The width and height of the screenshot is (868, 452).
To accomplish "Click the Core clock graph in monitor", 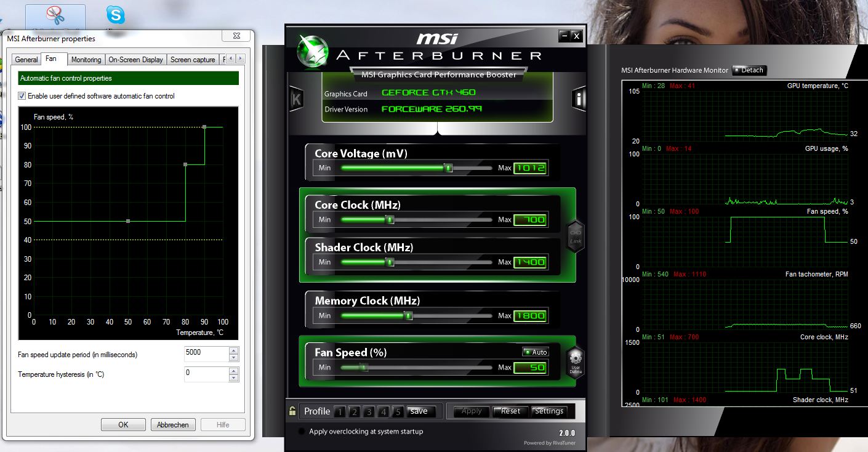I will pyautogui.click(x=744, y=366).
